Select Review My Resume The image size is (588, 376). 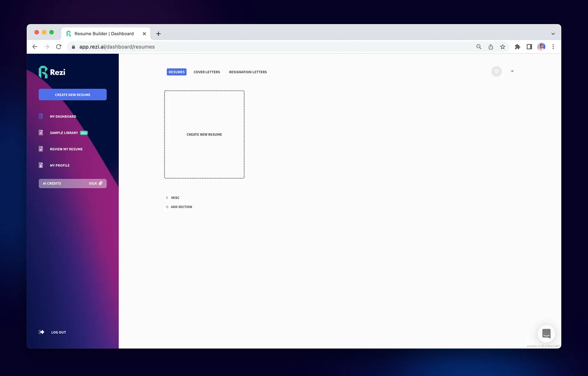[x=66, y=149]
